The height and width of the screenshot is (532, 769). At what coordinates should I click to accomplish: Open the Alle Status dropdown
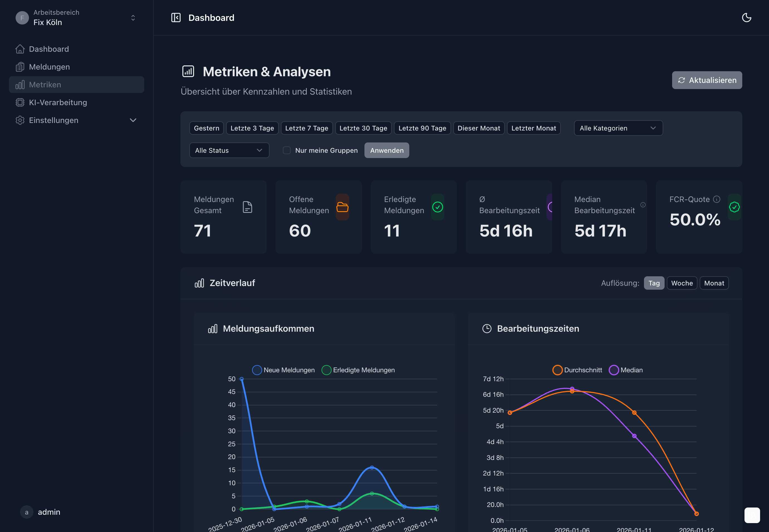coord(229,150)
